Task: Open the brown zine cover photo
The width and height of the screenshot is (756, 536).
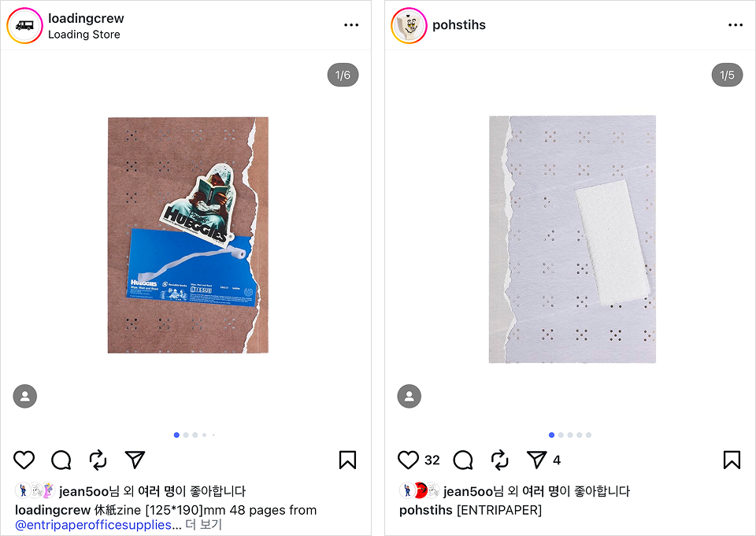Action: click(188, 235)
